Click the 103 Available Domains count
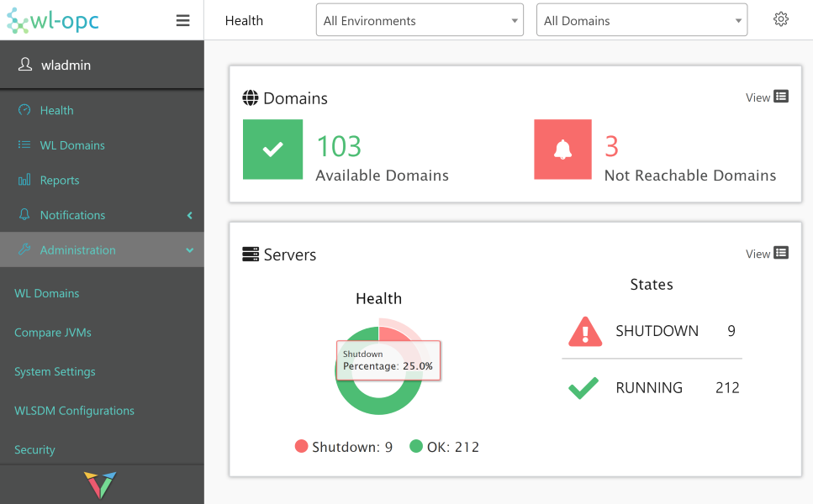This screenshot has height=504, width=813. [339, 146]
